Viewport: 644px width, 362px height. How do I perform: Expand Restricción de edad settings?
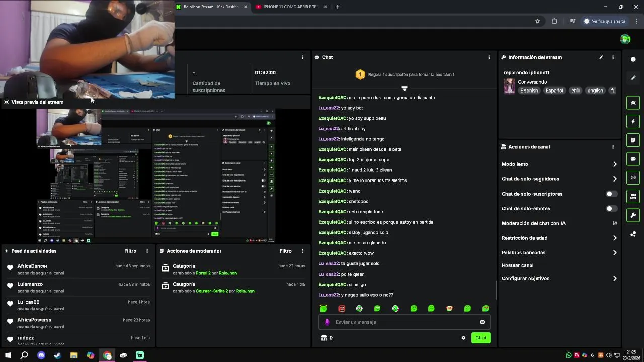[x=615, y=238]
